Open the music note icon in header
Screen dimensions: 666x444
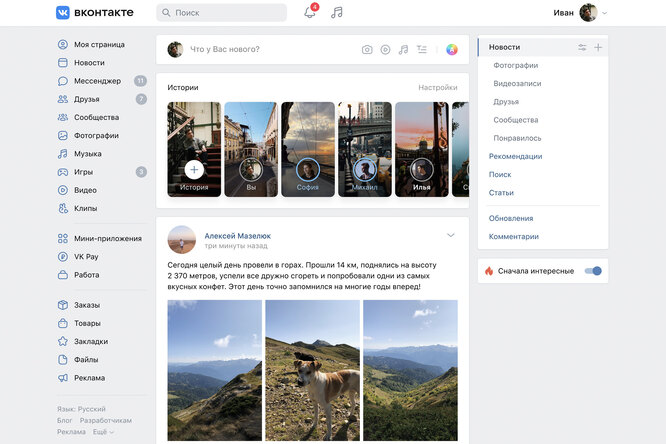(x=337, y=13)
